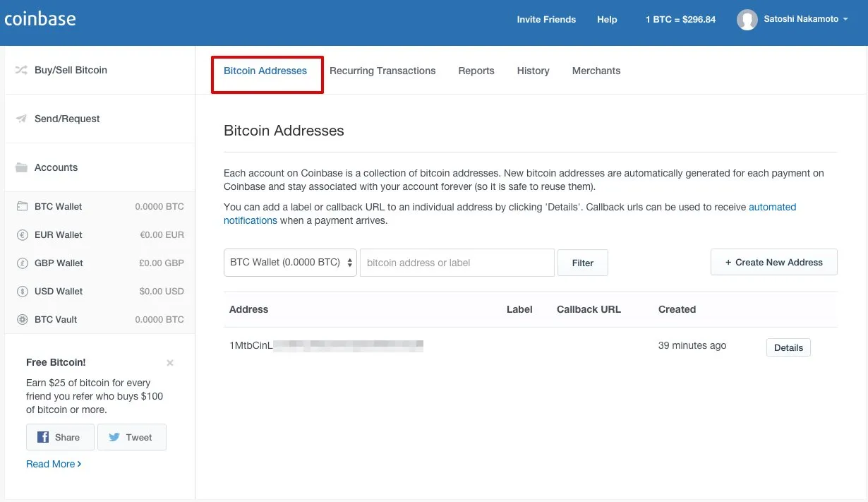This screenshot has width=868, height=502.
Task: Switch to the Recurring Transactions tab
Action: click(382, 71)
